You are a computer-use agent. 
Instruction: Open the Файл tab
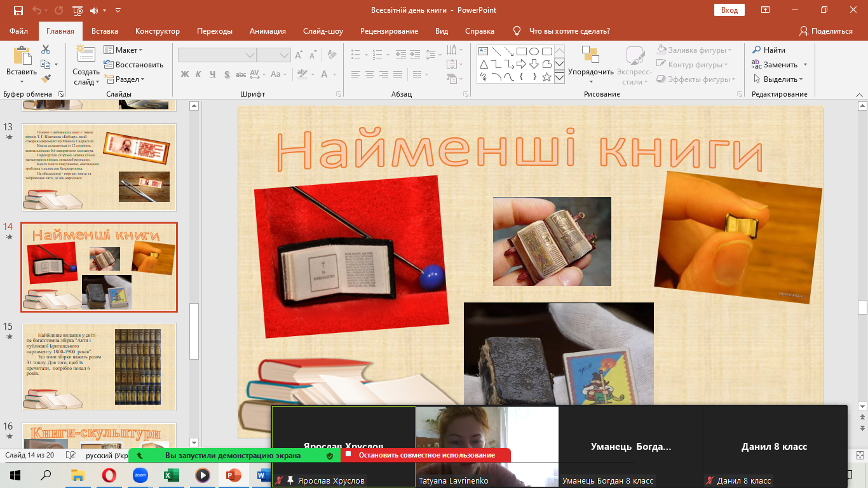point(19,31)
